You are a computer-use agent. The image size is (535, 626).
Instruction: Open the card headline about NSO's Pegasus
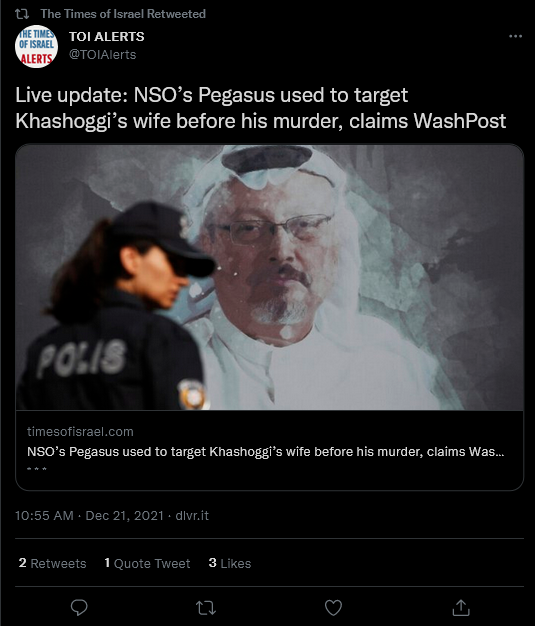point(266,452)
